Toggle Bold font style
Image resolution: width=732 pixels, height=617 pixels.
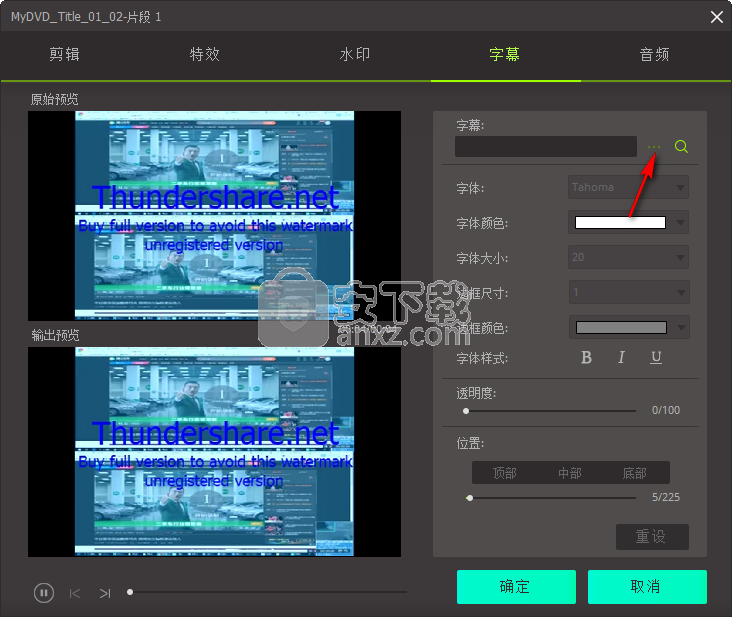(x=586, y=358)
